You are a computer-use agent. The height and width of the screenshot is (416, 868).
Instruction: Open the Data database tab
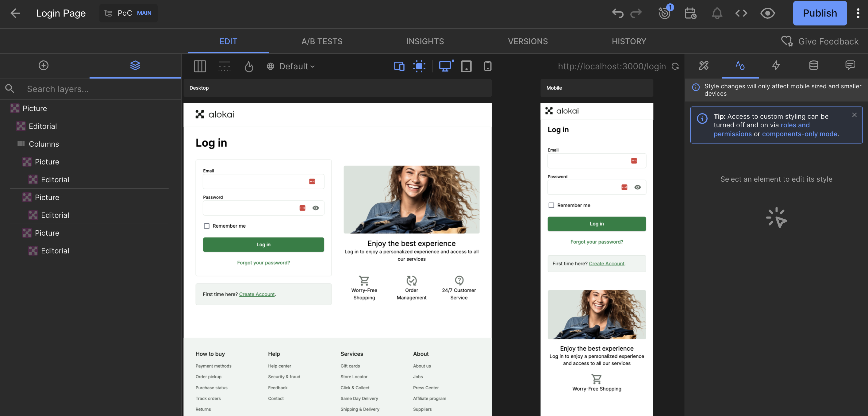[814, 65]
